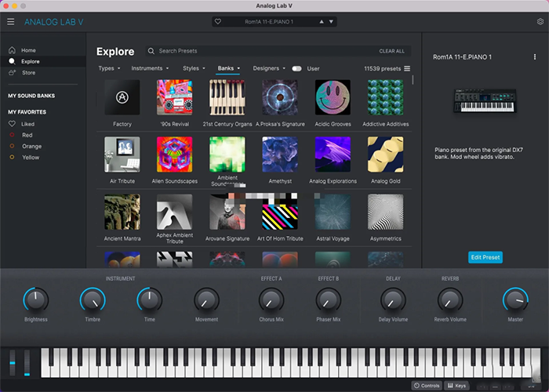Expand the Instruments filter dropdown
The width and height of the screenshot is (549, 392).
pyautogui.click(x=151, y=69)
